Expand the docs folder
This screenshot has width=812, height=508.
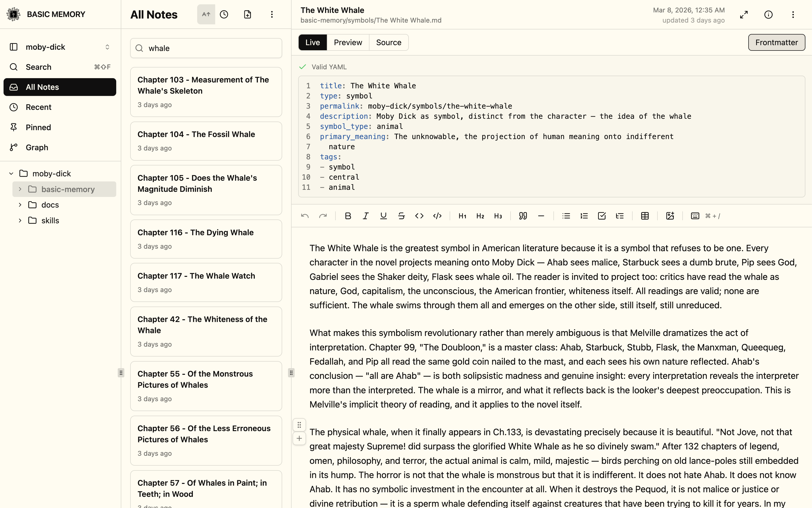click(20, 205)
